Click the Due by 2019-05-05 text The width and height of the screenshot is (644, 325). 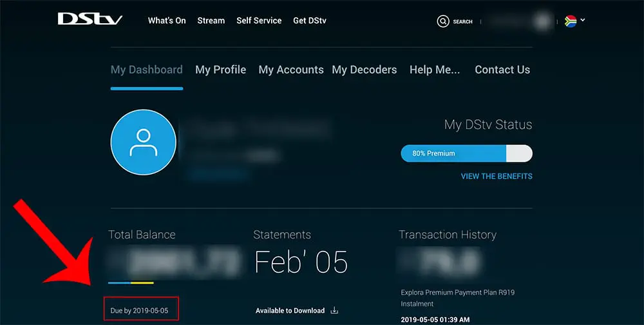(x=139, y=311)
